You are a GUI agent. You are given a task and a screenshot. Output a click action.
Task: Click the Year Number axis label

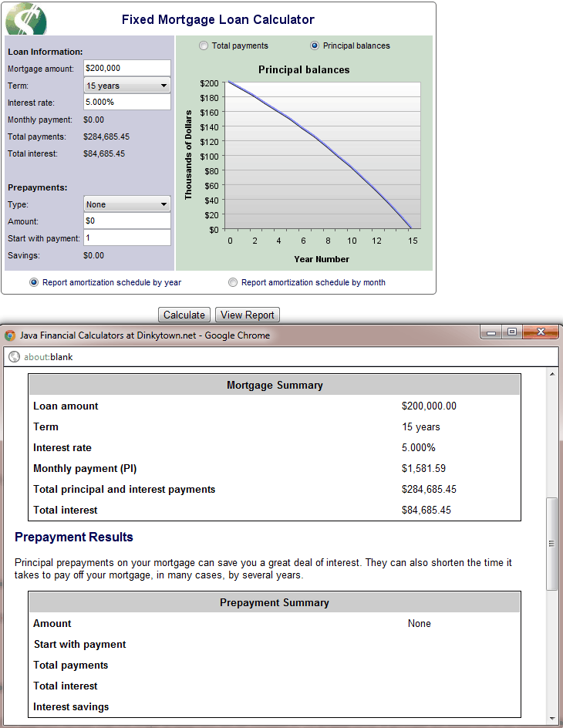322,259
